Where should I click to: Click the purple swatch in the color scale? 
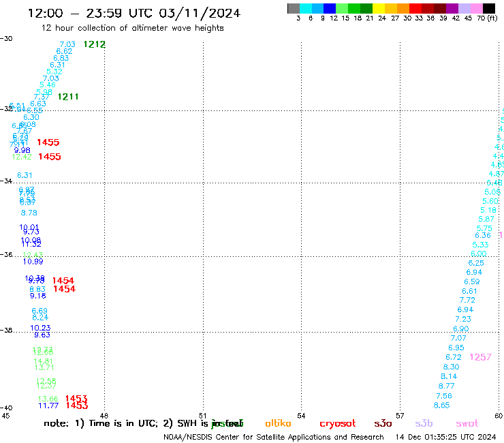click(x=452, y=9)
